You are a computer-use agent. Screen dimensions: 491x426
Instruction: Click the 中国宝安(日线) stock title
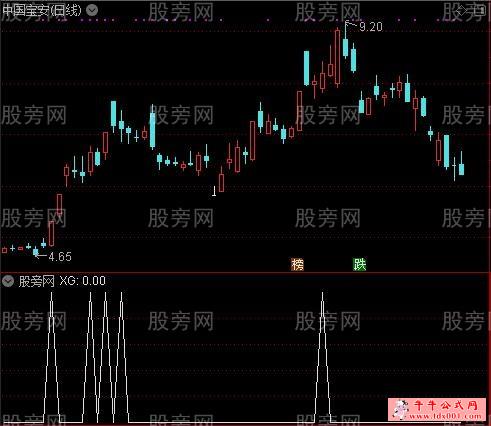pos(42,10)
